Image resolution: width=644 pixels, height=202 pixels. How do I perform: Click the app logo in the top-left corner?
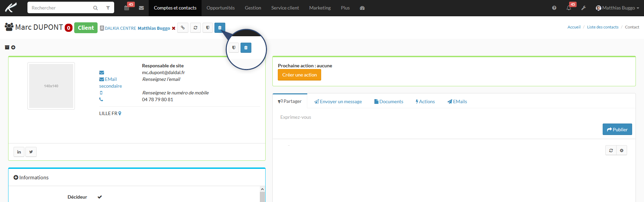click(x=11, y=7)
